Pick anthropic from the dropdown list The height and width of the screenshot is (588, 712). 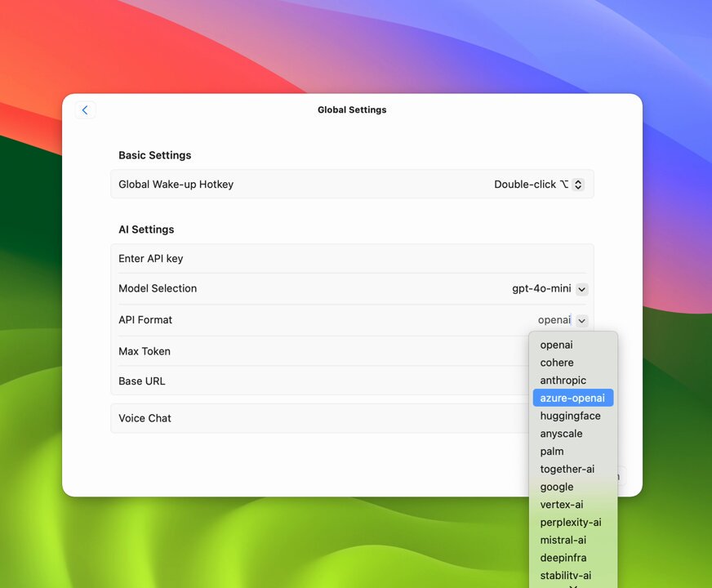563,381
